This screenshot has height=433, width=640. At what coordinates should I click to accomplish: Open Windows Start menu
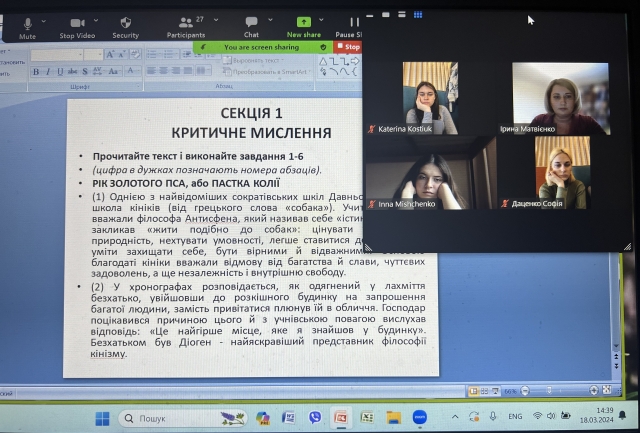click(x=102, y=419)
